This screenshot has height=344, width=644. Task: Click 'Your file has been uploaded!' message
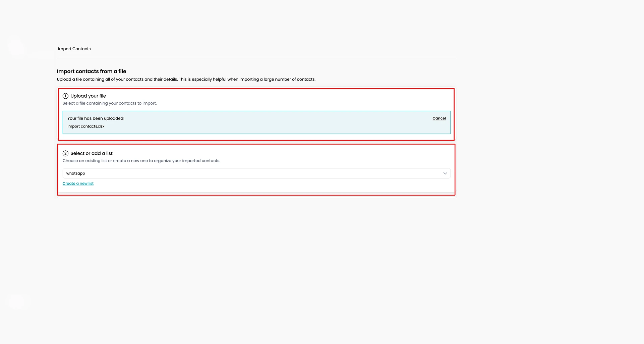[96, 118]
